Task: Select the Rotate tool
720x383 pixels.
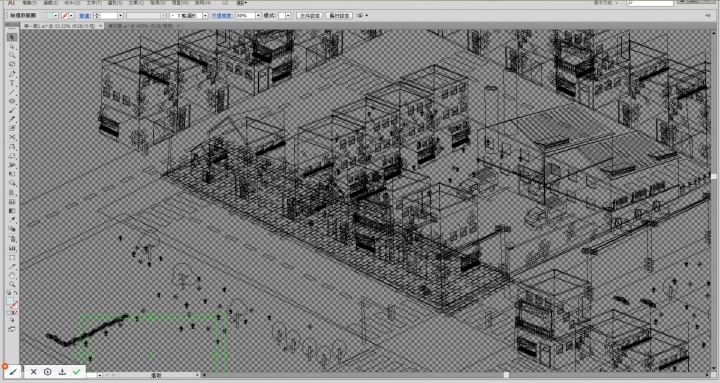Action: click(12, 147)
